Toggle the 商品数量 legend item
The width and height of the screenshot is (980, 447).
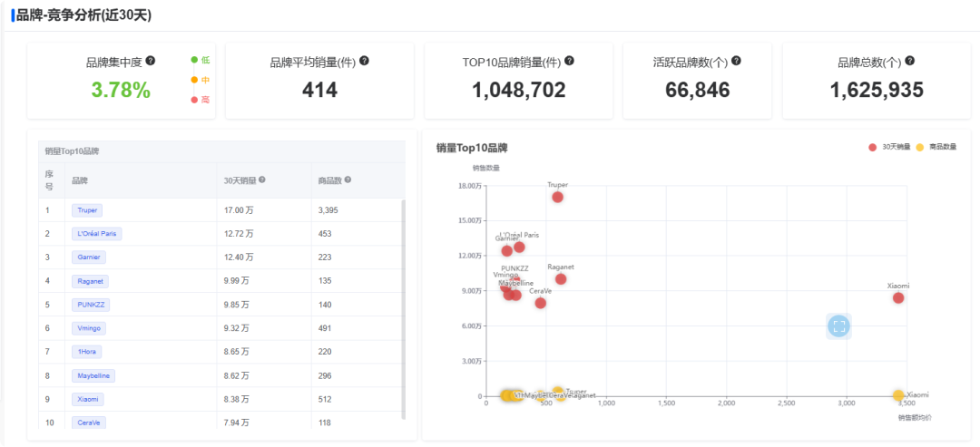[x=936, y=147]
